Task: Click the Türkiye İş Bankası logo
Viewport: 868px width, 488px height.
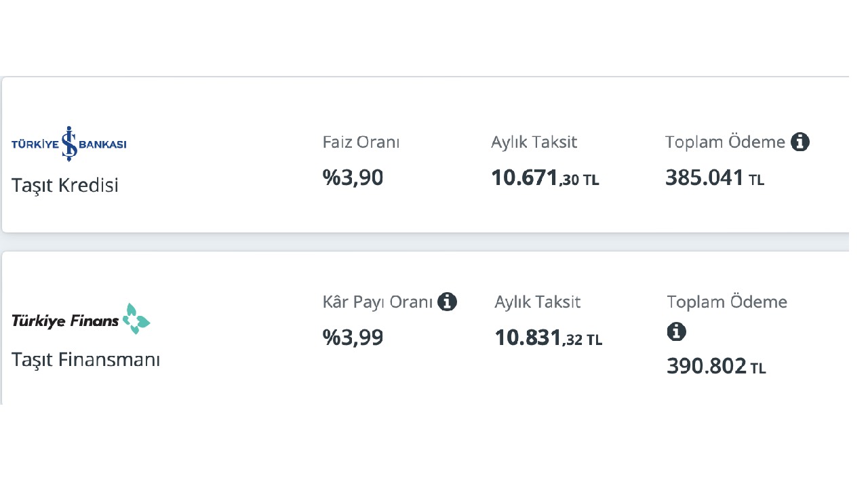Action: 68,144
